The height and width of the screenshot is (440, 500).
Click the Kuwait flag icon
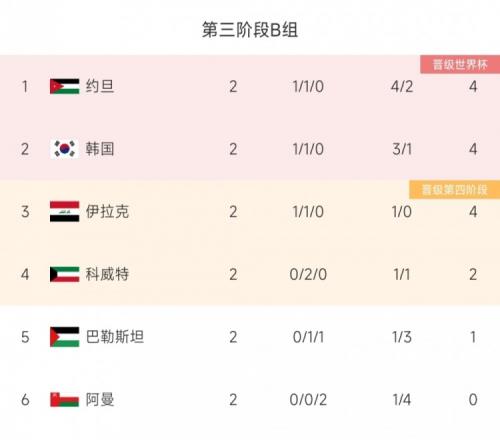click(x=65, y=274)
